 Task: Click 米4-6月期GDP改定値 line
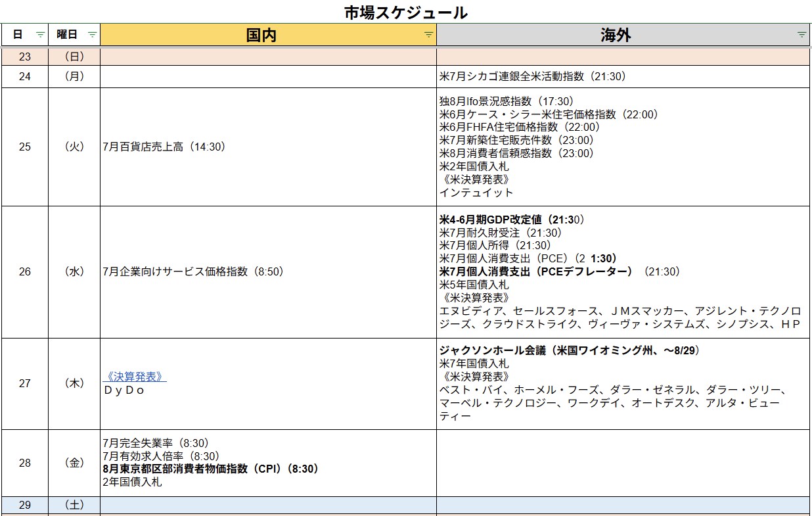coord(512,220)
